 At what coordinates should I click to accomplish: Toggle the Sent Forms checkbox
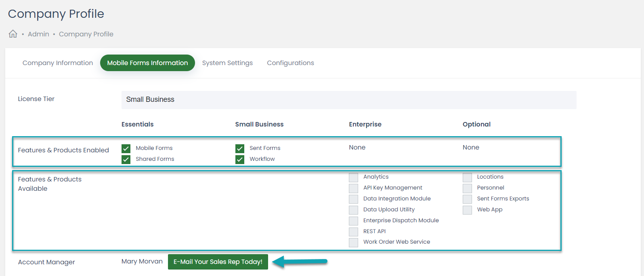tap(240, 148)
